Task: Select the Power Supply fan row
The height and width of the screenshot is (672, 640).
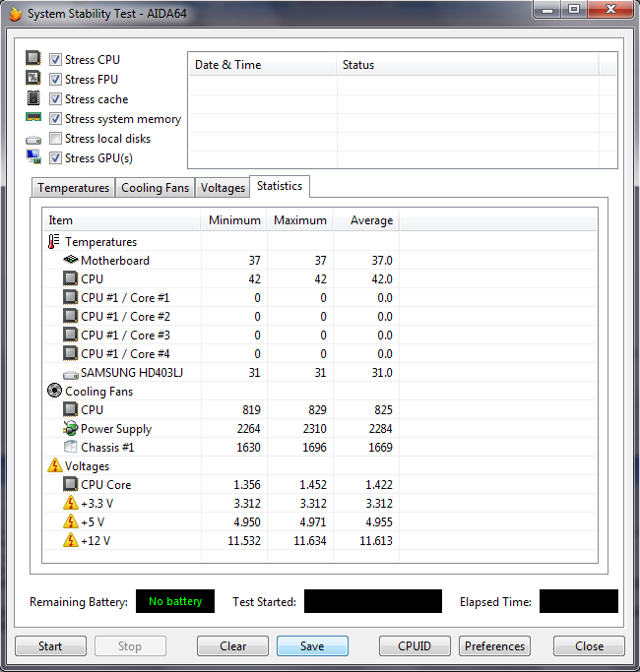Action: point(320,429)
